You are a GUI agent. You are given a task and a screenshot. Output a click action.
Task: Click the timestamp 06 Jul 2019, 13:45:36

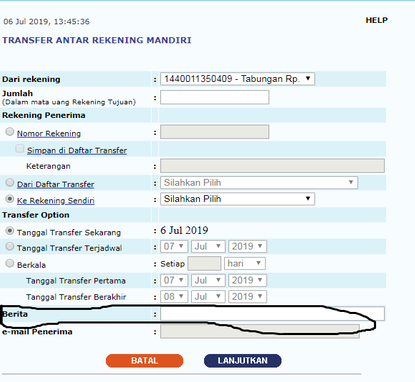pyautogui.click(x=46, y=22)
